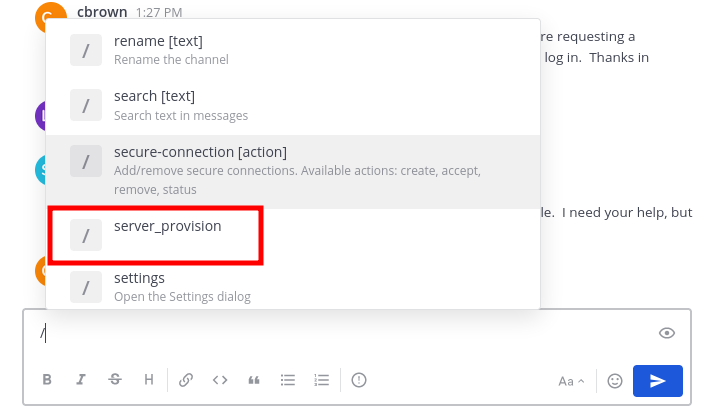The height and width of the screenshot is (416, 705).
Task: Insert a link using the chain icon
Action: 186,380
